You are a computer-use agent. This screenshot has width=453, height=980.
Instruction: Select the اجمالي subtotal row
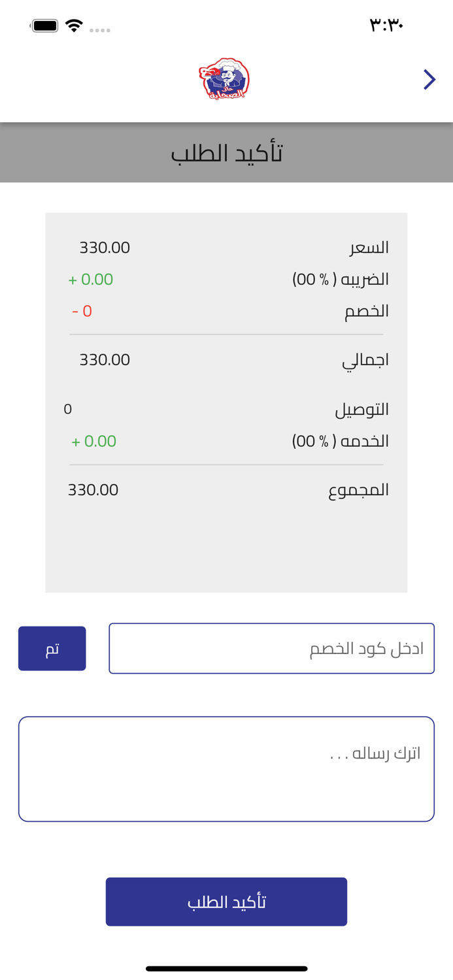227,359
